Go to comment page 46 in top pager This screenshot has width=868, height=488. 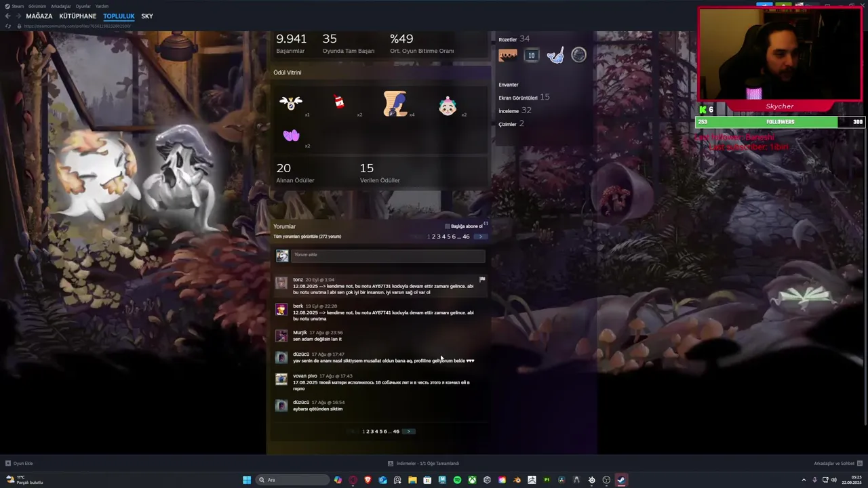466,237
